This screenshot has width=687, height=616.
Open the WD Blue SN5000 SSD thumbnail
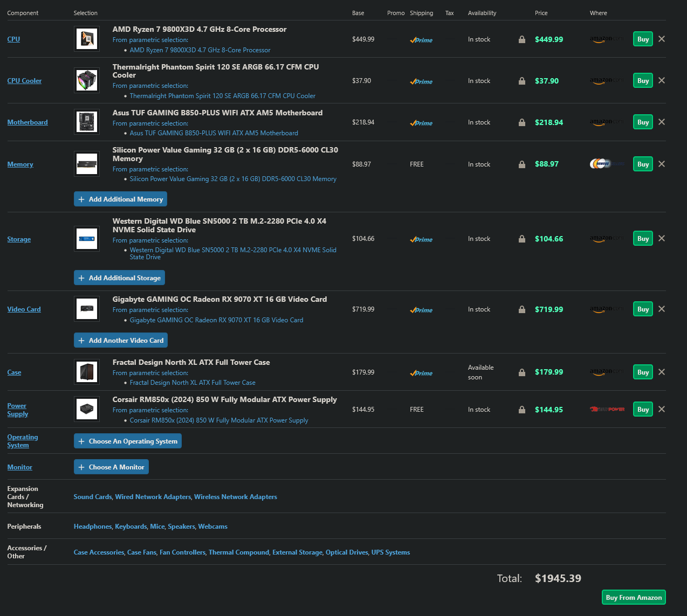click(87, 238)
